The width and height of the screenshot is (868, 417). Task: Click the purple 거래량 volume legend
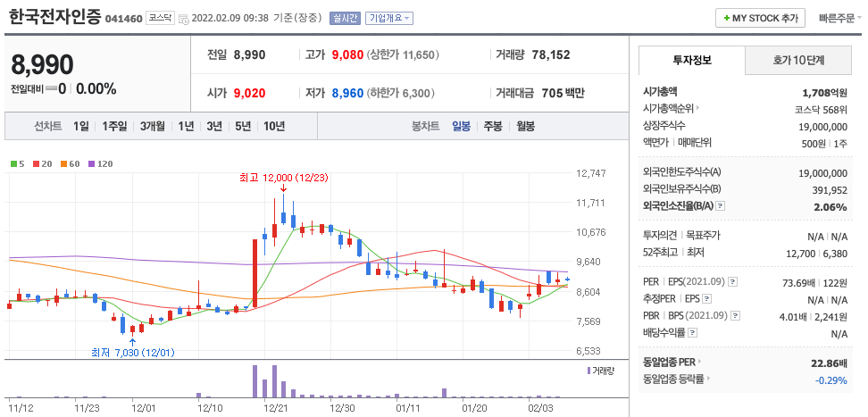pos(601,371)
